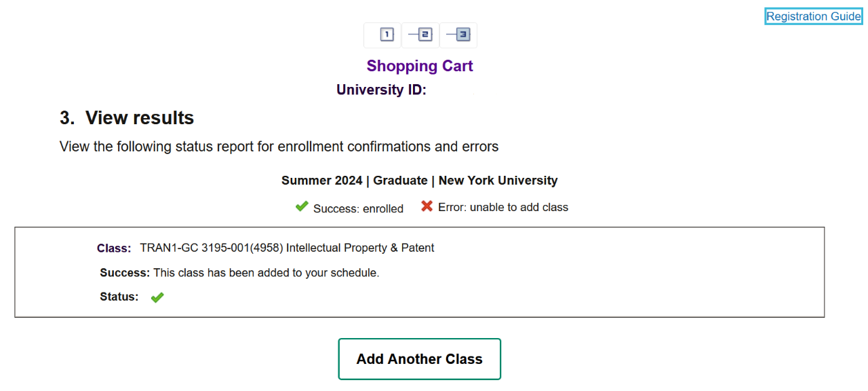Click the green checkmark next to Status

[x=157, y=297]
